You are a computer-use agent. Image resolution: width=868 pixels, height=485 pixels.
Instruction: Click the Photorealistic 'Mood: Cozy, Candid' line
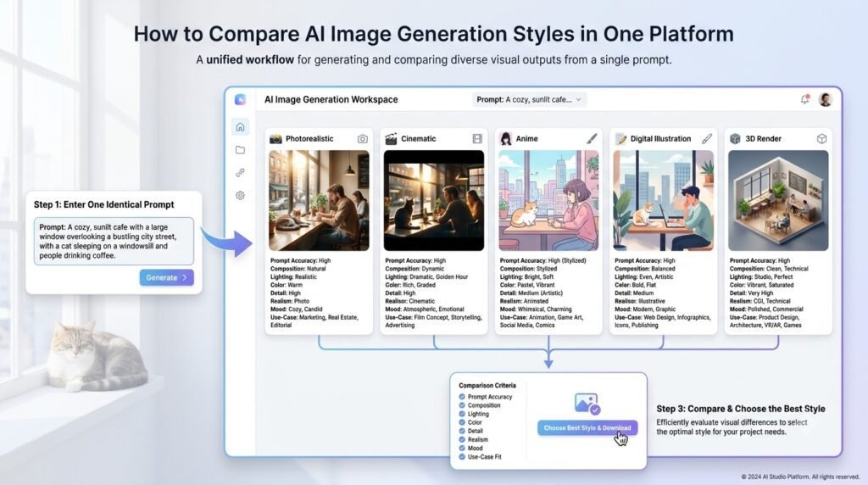point(296,309)
